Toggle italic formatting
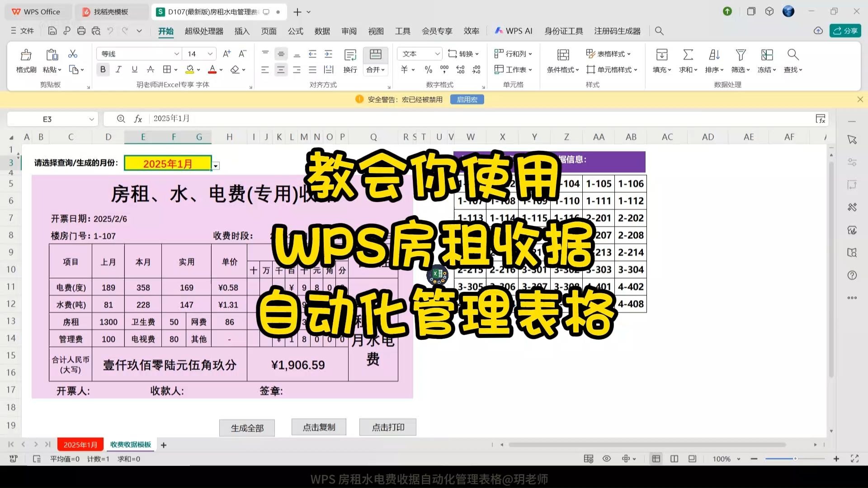The width and height of the screenshot is (868, 488). point(118,69)
